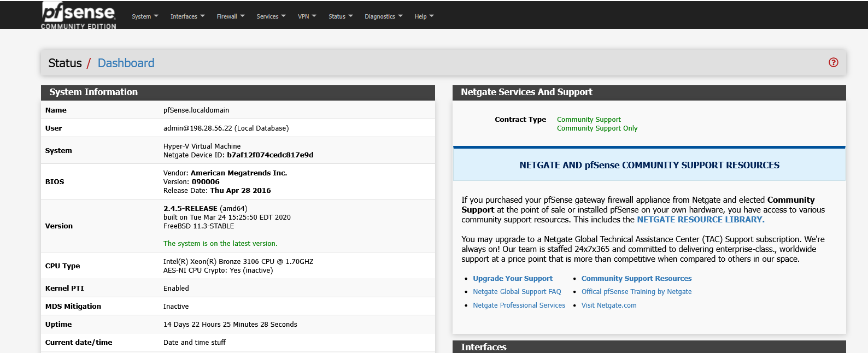This screenshot has width=868, height=353.
Task: Expand the VPN menu
Action: (x=307, y=16)
